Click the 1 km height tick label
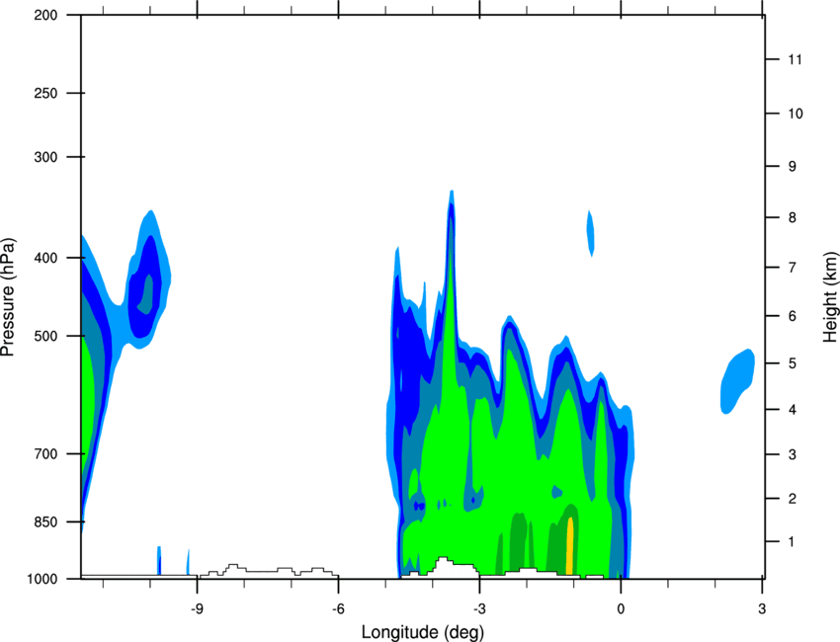 click(x=792, y=542)
